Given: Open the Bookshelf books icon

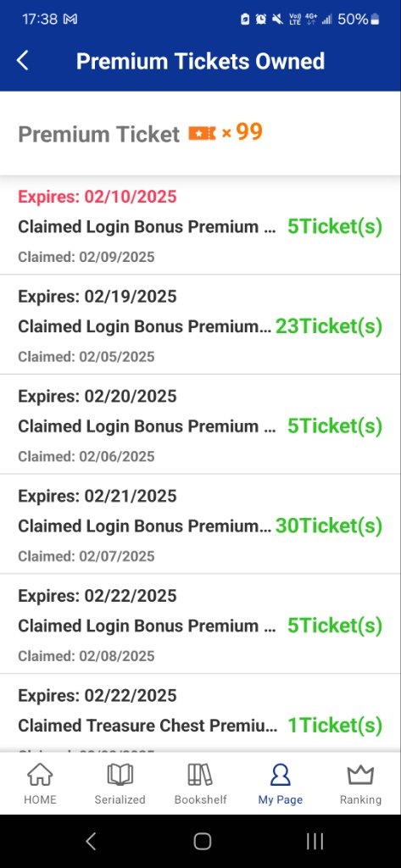Looking at the screenshot, I should [x=200, y=775].
